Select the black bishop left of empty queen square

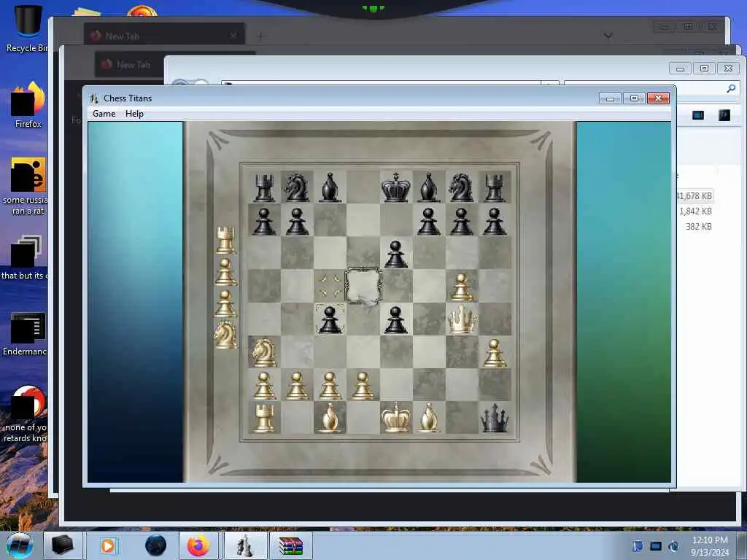click(330, 187)
